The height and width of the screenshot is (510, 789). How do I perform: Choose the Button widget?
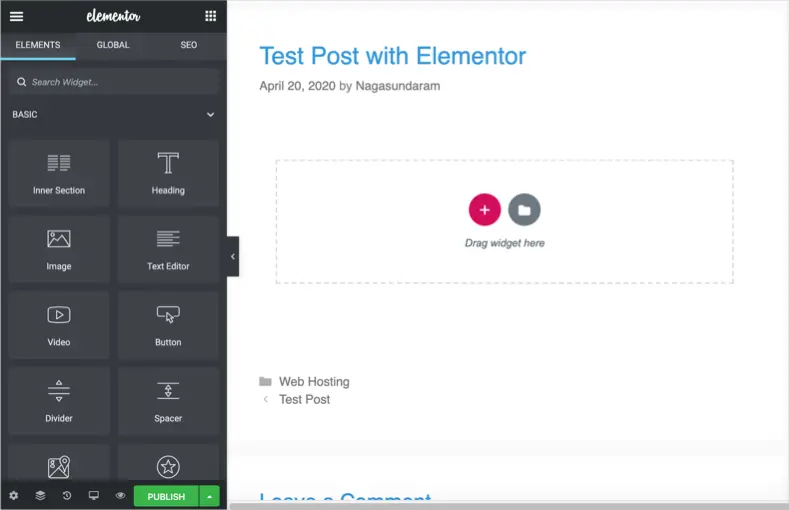click(x=168, y=325)
